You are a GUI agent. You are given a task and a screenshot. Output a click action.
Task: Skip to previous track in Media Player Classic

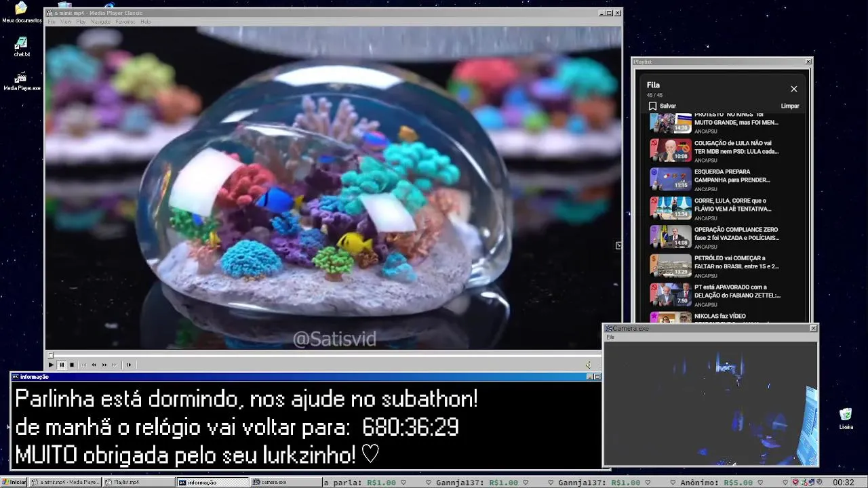pos(83,365)
